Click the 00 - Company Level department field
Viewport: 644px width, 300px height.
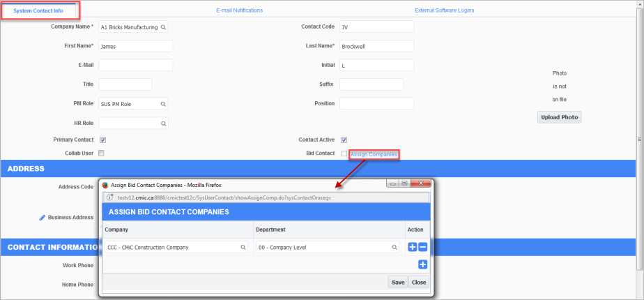328,248
